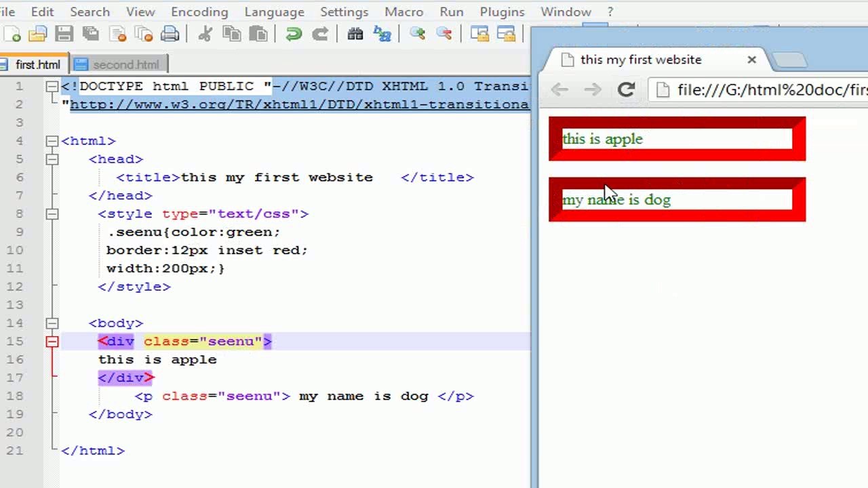Open the Search menu
868x488 pixels.
[x=90, y=12]
